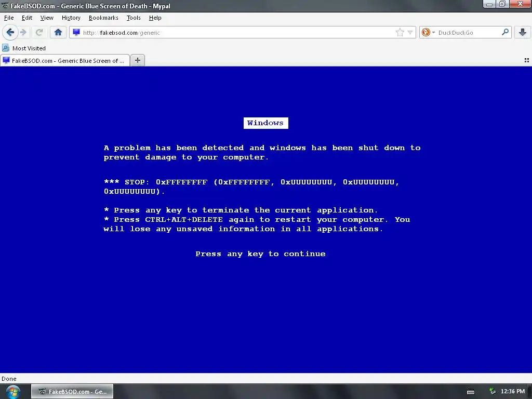Click the 12:36 PM system clock

tap(513, 392)
